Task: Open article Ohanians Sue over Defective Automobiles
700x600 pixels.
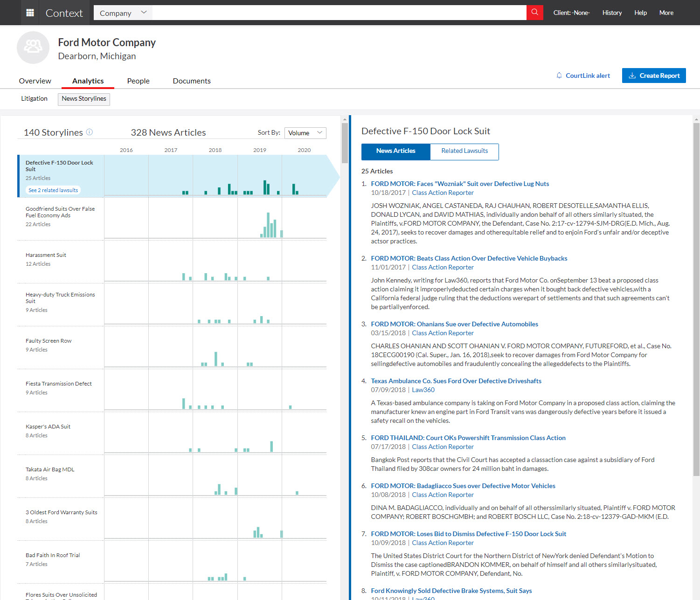Action: (x=454, y=324)
